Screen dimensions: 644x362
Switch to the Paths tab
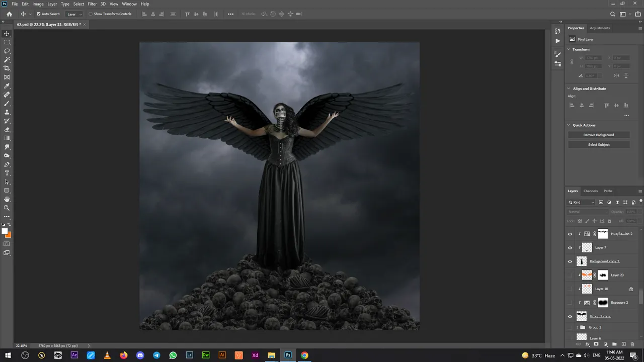point(608,191)
